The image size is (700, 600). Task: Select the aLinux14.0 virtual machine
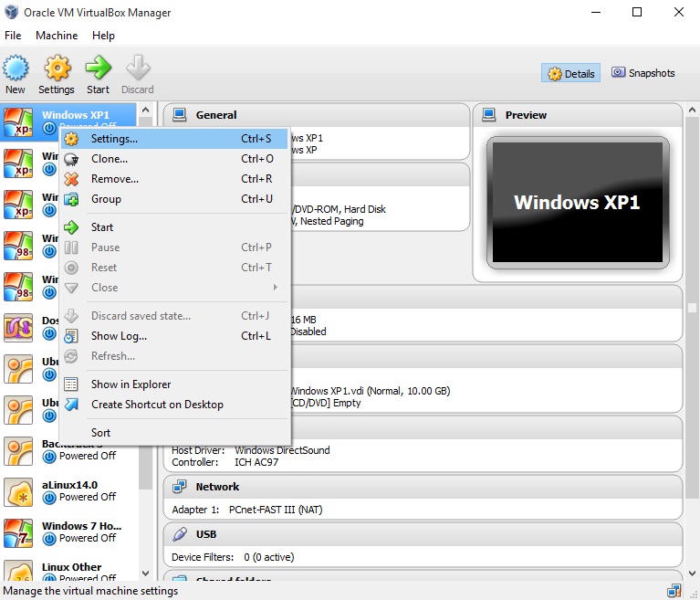[69, 491]
